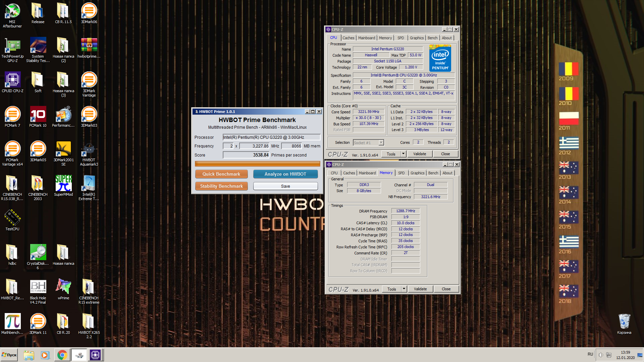Select the CPUID CPU-Z desktop icon
This screenshot has width=644, height=362.
(12, 82)
